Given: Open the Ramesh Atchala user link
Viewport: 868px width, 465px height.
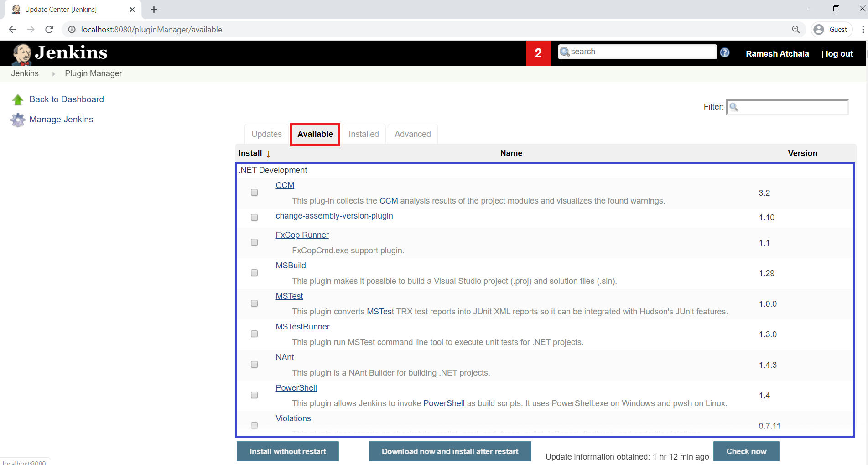Looking at the screenshot, I should point(777,54).
